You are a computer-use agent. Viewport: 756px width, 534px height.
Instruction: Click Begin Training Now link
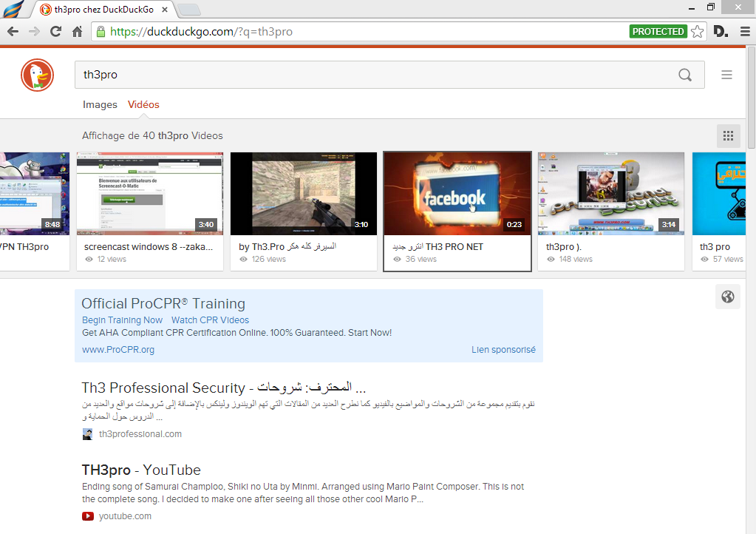pos(122,320)
